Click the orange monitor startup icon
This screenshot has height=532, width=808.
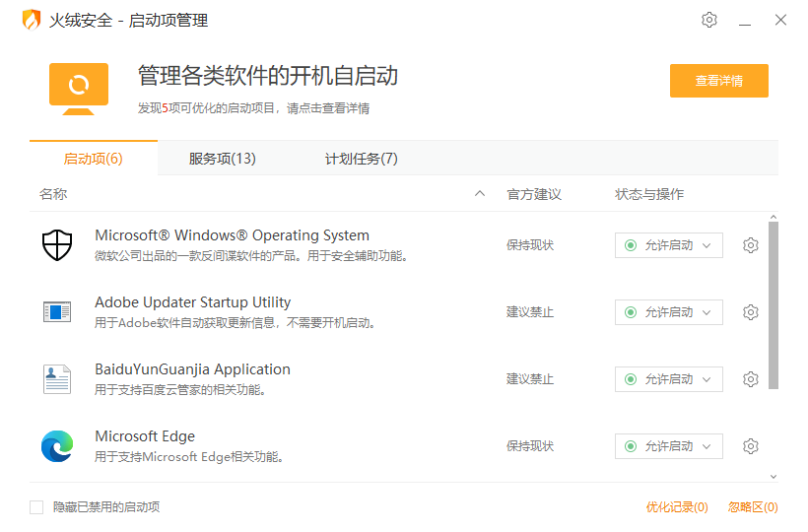pyautogui.click(x=79, y=89)
